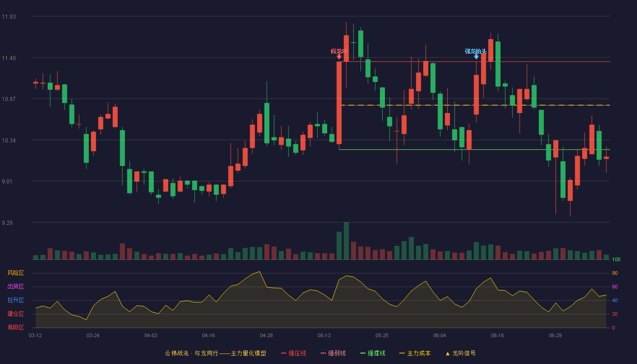637x364 pixels.
Task: Click the 低吸区 zone label
Action: click(x=15, y=328)
